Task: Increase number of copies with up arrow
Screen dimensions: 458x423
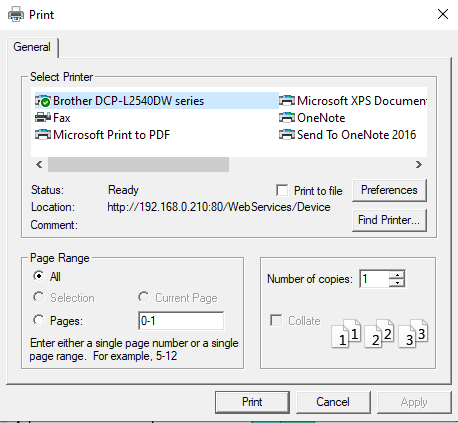Action: pyautogui.click(x=397, y=275)
